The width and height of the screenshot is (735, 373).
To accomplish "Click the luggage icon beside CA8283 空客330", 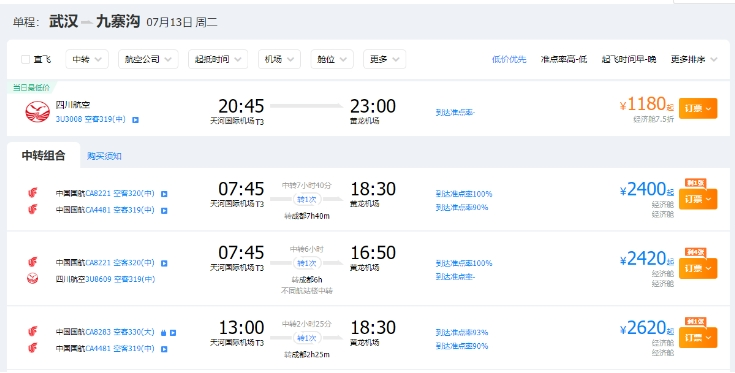I will point(164,333).
